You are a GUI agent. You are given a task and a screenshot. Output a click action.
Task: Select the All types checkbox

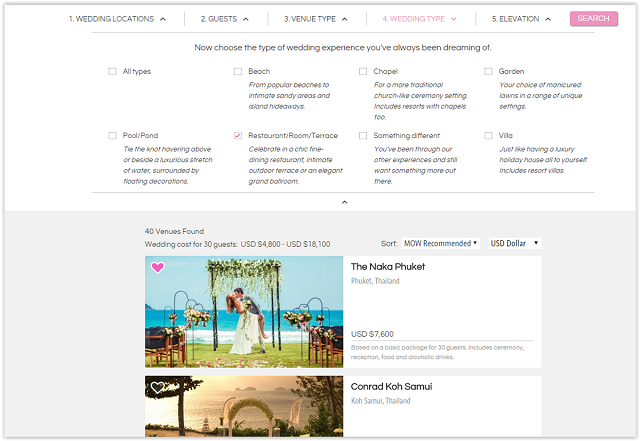pos(113,72)
